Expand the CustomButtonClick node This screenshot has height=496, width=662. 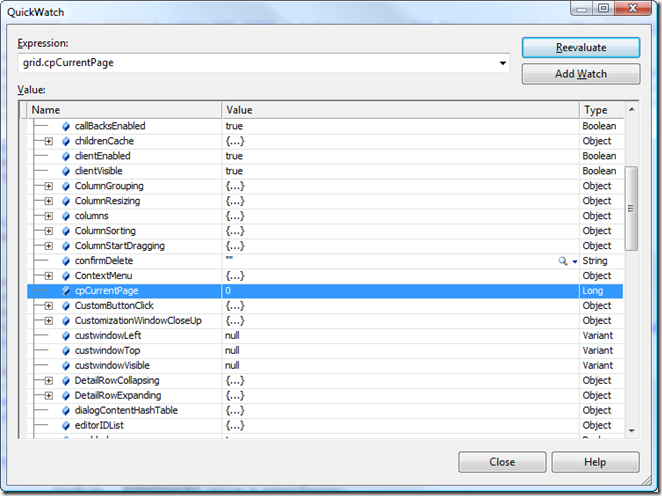[x=49, y=306]
